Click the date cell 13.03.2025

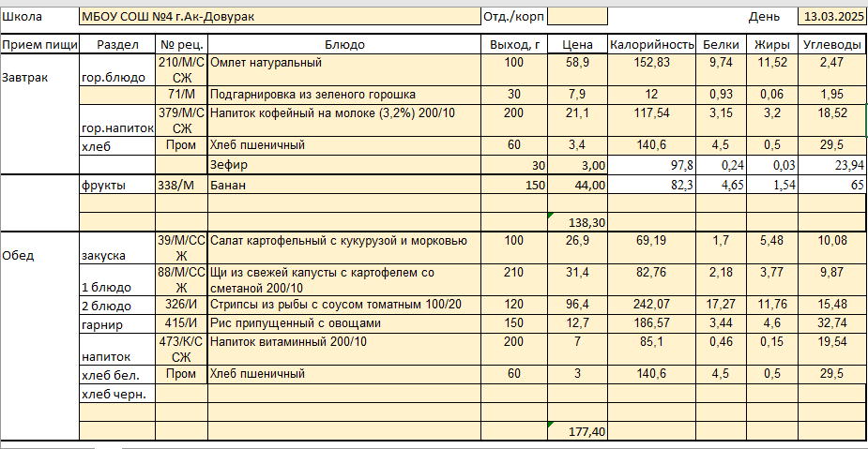(x=830, y=17)
